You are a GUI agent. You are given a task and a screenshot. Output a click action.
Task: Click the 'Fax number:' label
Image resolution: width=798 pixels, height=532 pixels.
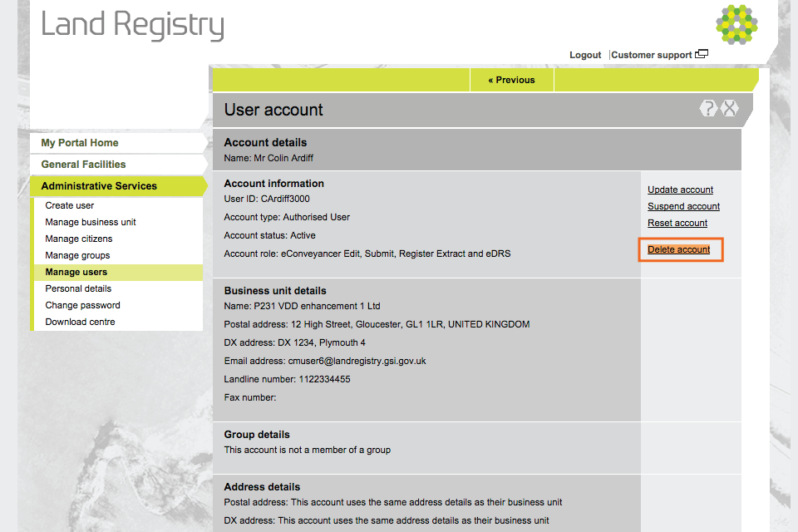click(250, 397)
